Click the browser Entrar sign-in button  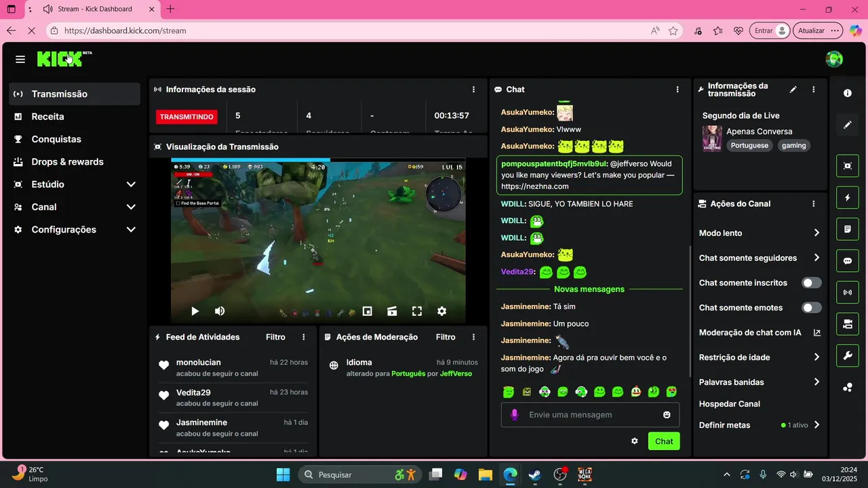(770, 30)
